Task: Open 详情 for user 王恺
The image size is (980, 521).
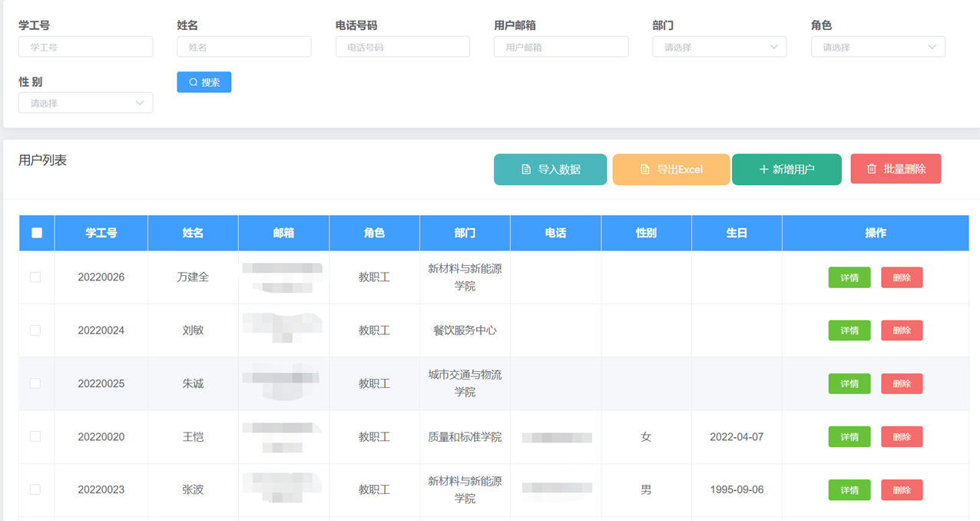Action: click(849, 436)
